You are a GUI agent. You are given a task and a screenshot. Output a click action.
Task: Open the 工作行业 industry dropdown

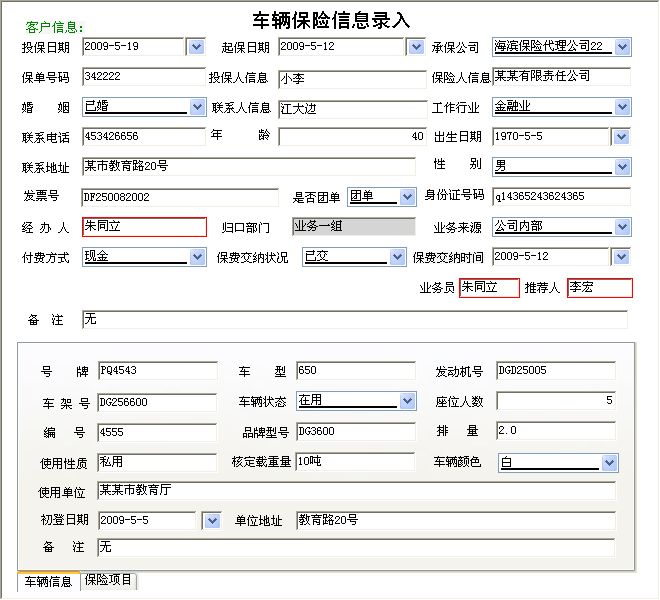point(622,107)
